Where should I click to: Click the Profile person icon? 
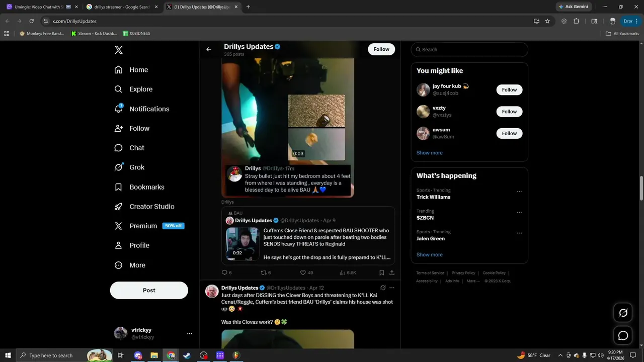point(119,245)
